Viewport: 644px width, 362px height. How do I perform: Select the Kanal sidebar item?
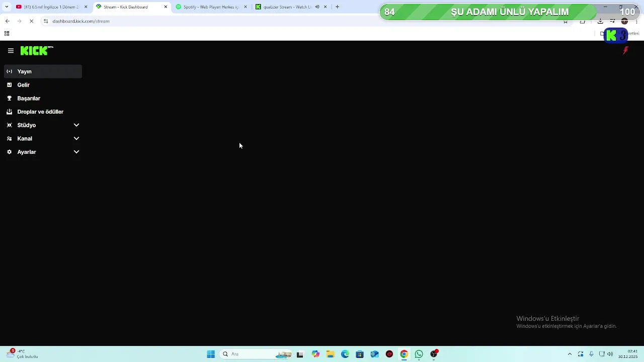coord(43,138)
